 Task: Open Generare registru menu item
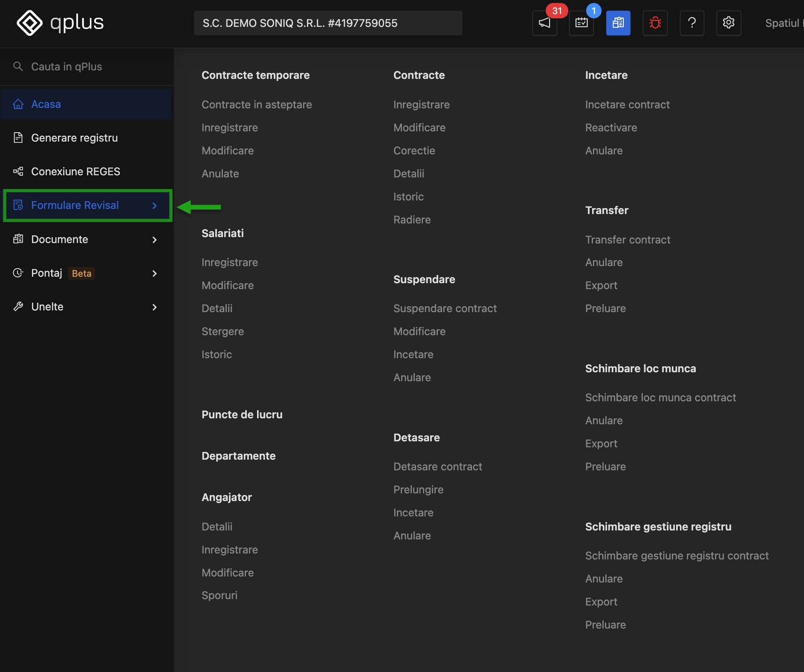(x=86, y=138)
